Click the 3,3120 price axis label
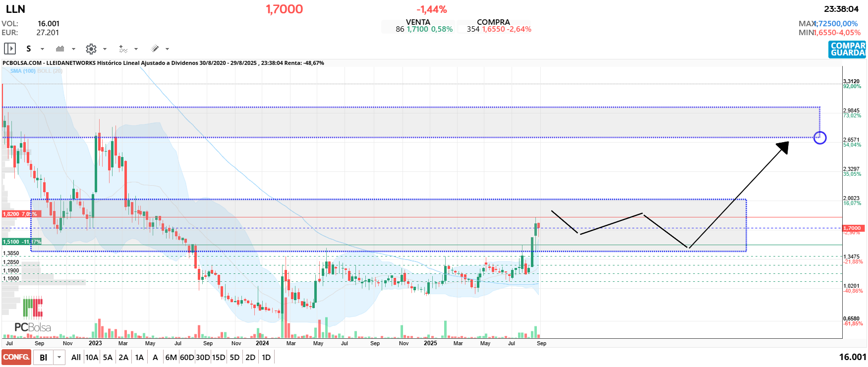This screenshot has width=868, height=367. click(x=852, y=81)
